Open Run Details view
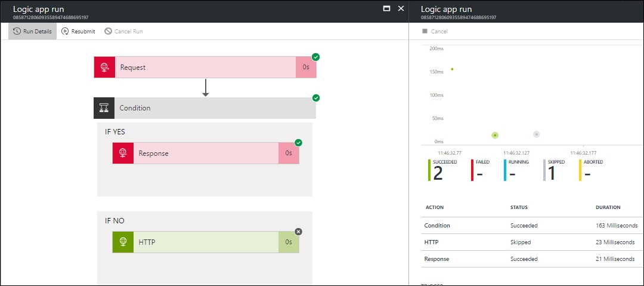 click(x=32, y=31)
